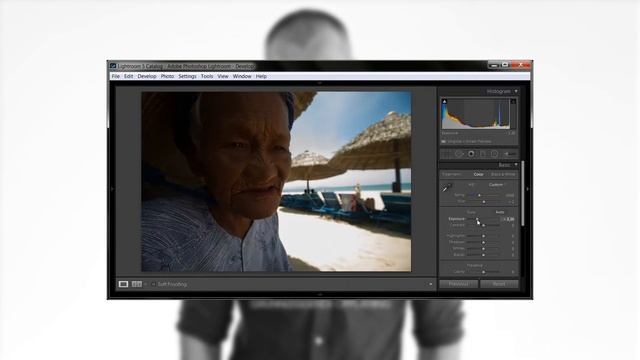The height and width of the screenshot is (360, 640).
Task: Collapse the Basic panel
Action: click(516, 165)
